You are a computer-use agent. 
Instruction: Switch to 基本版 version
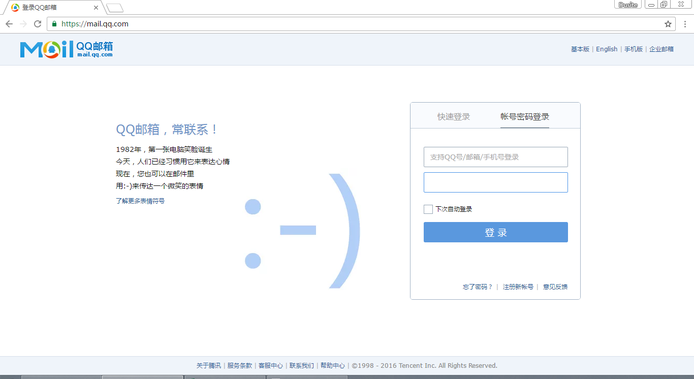580,49
